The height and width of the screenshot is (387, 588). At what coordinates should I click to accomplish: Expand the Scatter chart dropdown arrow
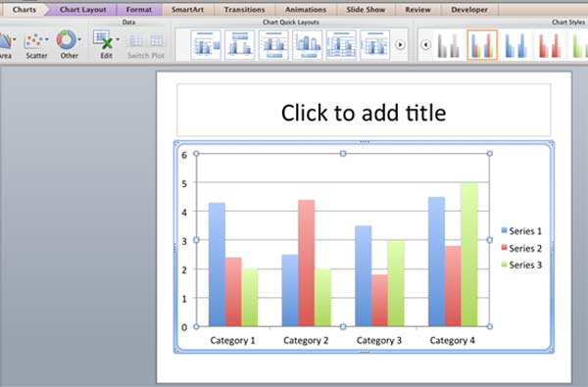pos(47,39)
